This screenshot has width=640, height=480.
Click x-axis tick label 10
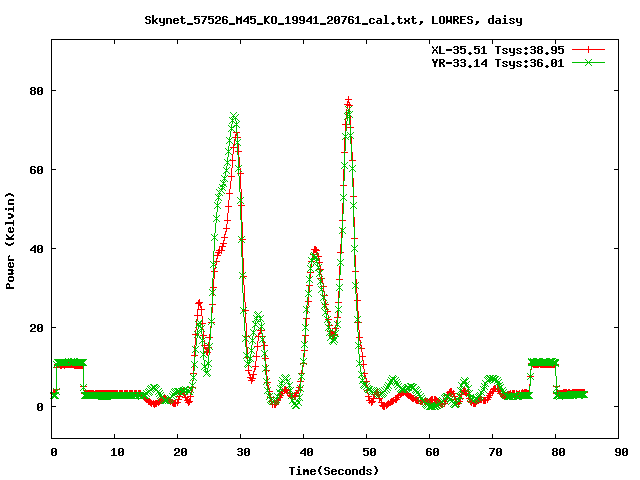tap(117, 452)
